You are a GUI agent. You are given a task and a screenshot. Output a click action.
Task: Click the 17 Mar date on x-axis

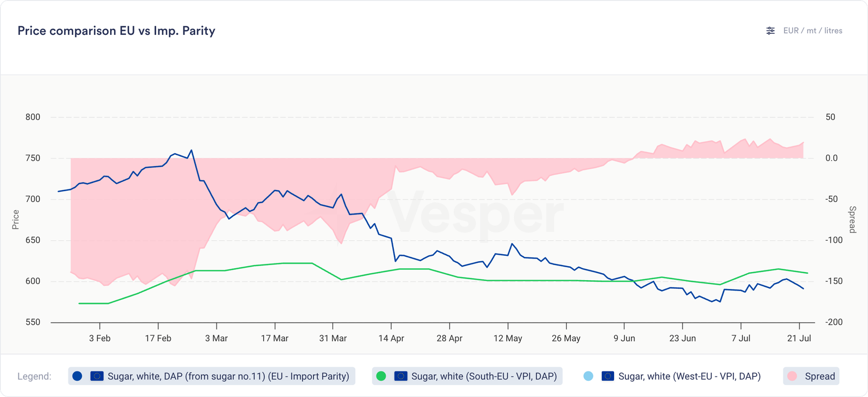[x=275, y=338]
